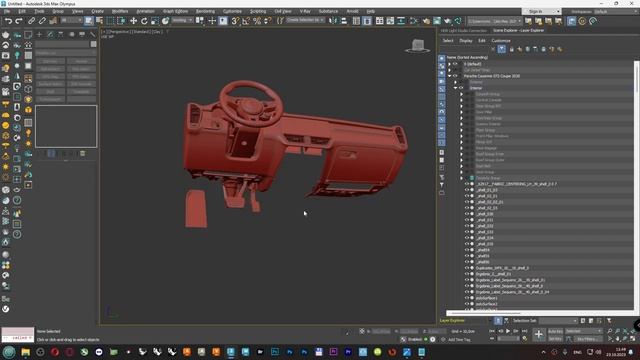Click the HDR Light Studio Connection tab

[x=464, y=31]
